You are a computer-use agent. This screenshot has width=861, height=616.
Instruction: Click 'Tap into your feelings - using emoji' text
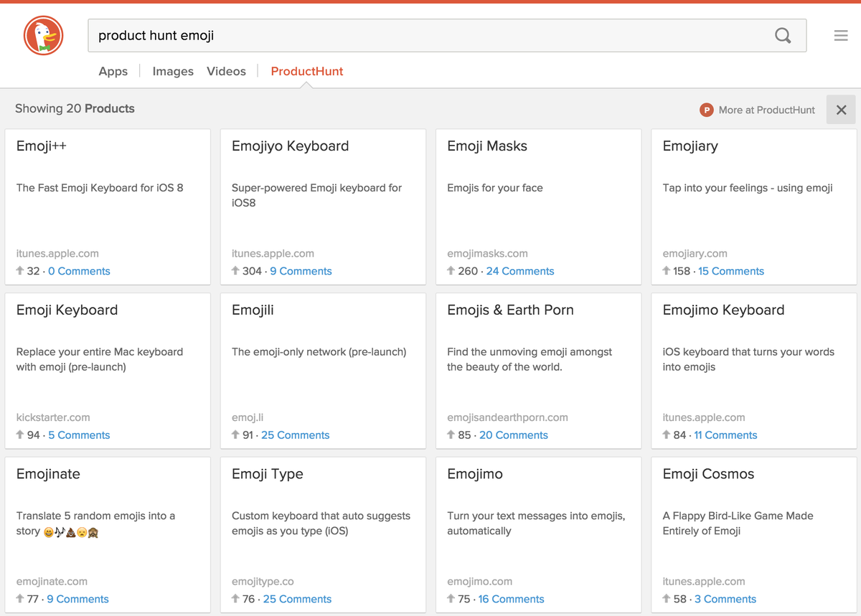click(x=748, y=188)
